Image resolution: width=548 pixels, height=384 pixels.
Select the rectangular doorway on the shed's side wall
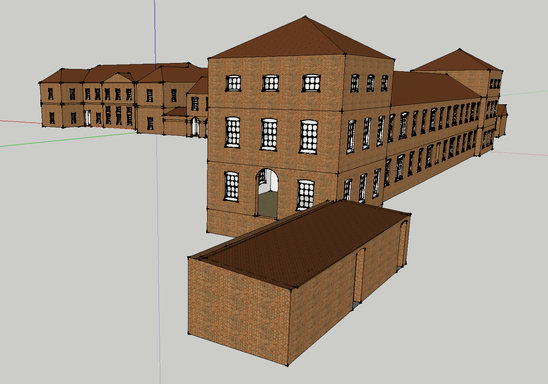359,279
